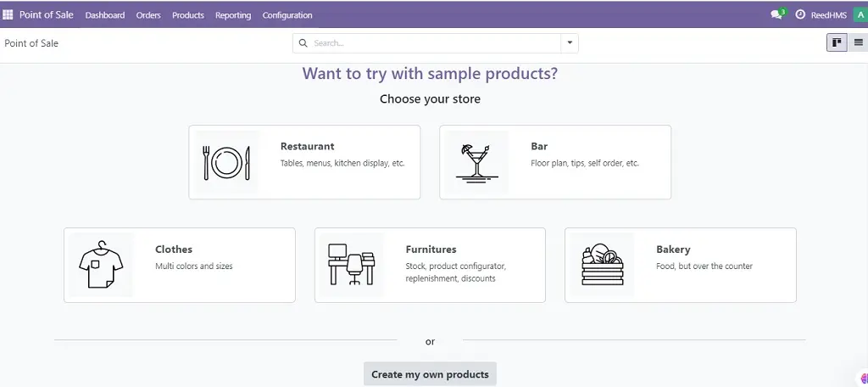Click the clock activities icon
Image resolution: width=868 pixels, height=387 pixels.
pyautogui.click(x=800, y=15)
